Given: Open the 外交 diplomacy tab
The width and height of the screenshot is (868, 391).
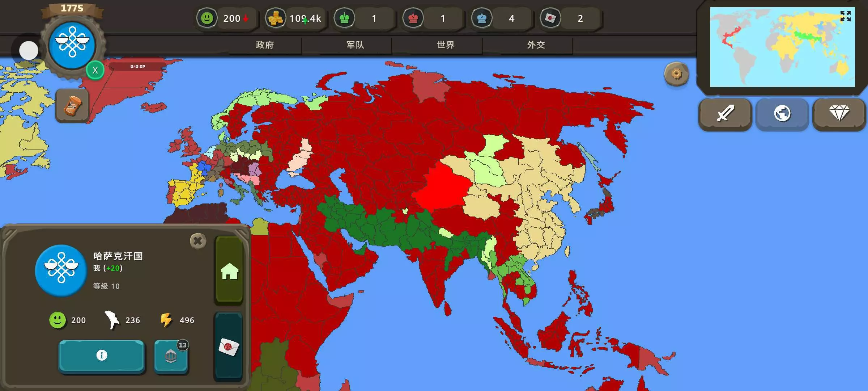Looking at the screenshot, I should [536, 45].
